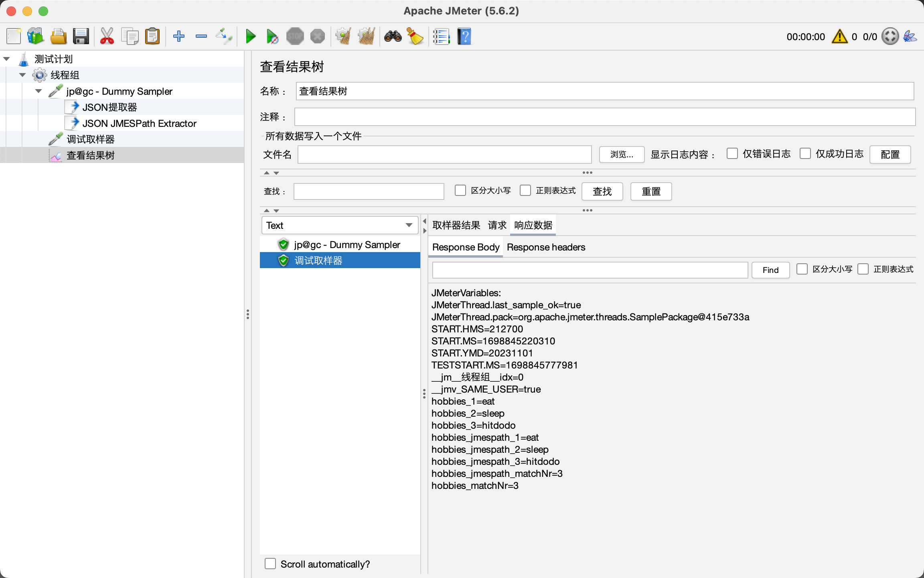Screen dimensions: 924x578
Task: Collapse all nodes with minus icon
Action: pos(201,37)
